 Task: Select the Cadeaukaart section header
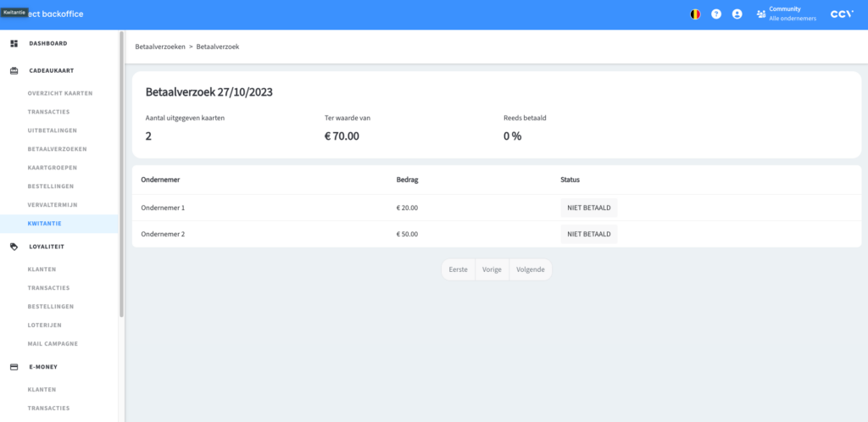(x=52, y=71)
